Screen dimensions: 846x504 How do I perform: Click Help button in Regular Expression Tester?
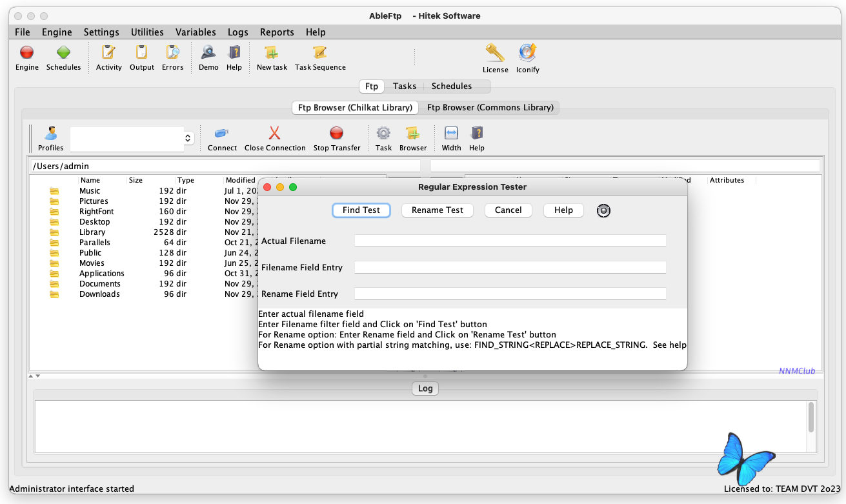pos(563,210)
